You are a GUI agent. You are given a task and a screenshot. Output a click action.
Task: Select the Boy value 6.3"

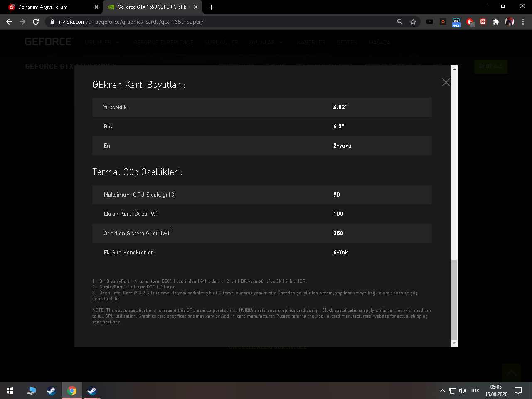coord(339,126)
